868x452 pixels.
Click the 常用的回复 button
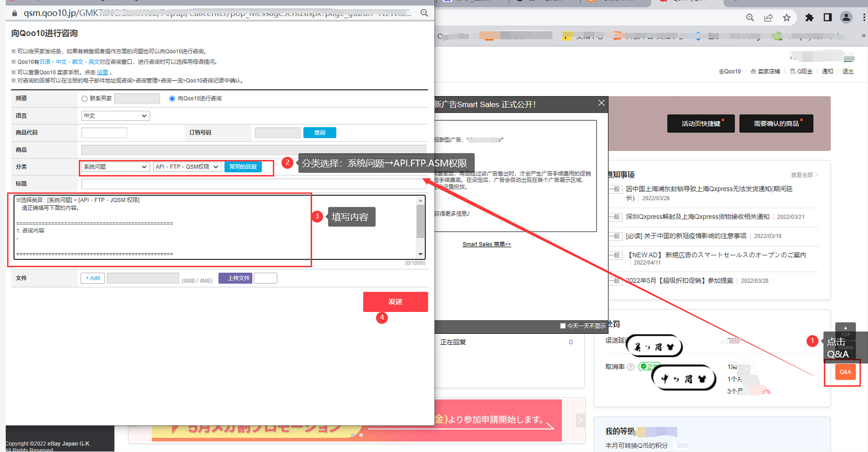pos(243,167)
